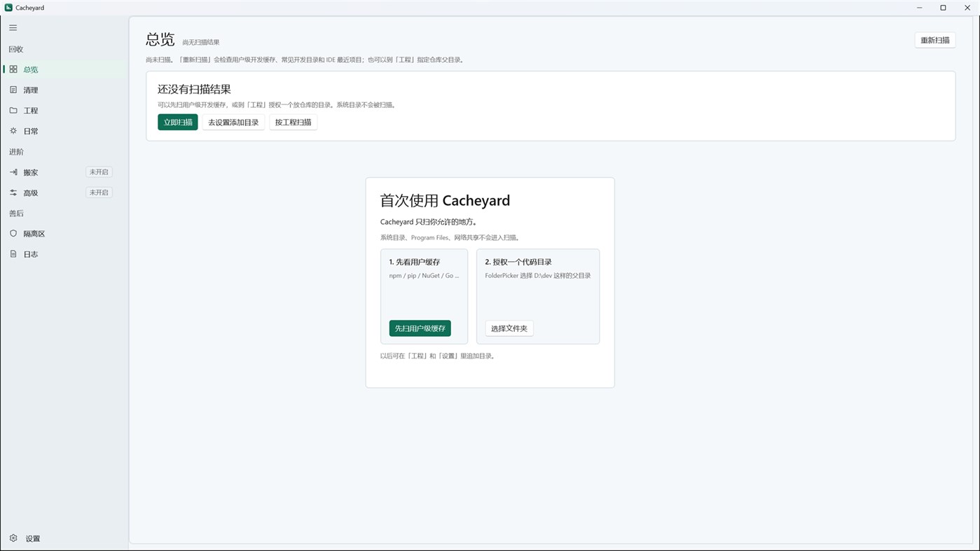Click 按工程扫描 button
The width and height of the screenshot is (980, 551).
tap(294, 123)
